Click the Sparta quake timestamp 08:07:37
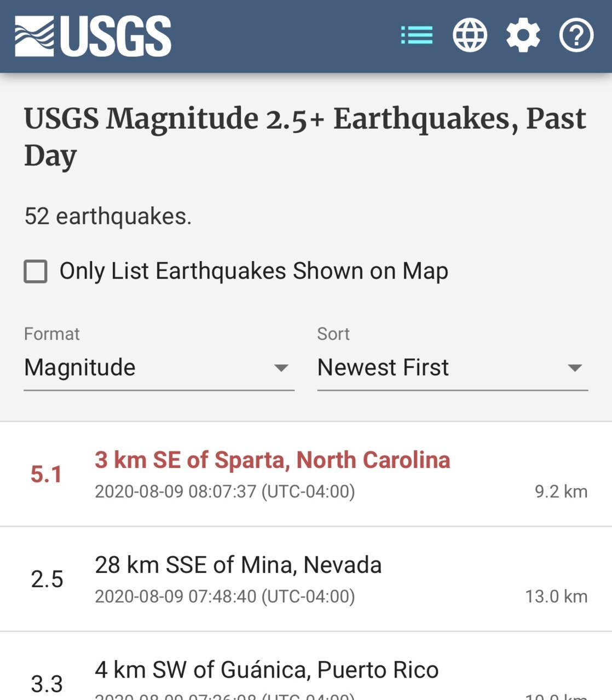This screenshot has height=700, width=612. point(225,491)
